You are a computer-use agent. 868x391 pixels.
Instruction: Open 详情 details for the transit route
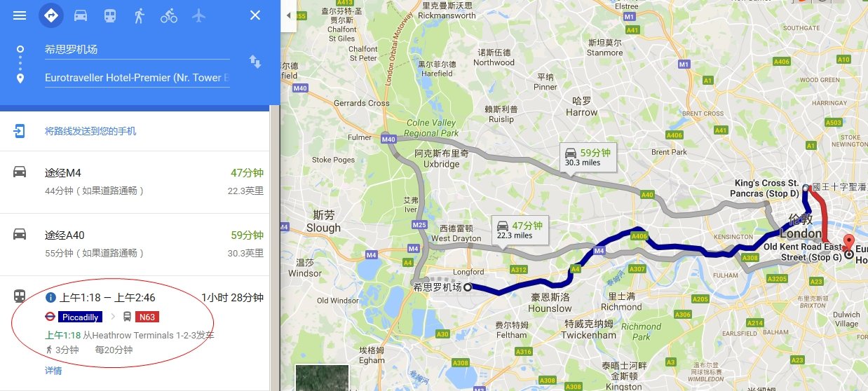[53, 371]
